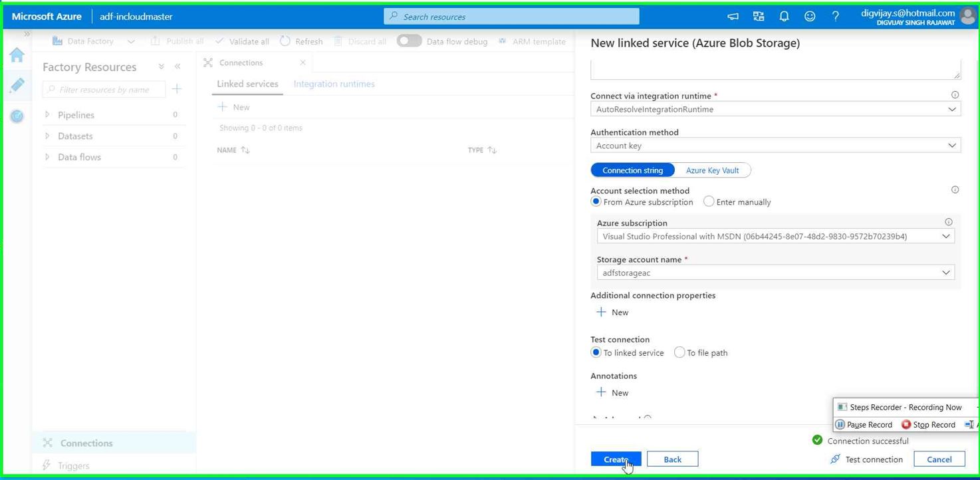980x480 pixels.
Task: Open Azure subscription dropdown
Action: tap(775, 236)
